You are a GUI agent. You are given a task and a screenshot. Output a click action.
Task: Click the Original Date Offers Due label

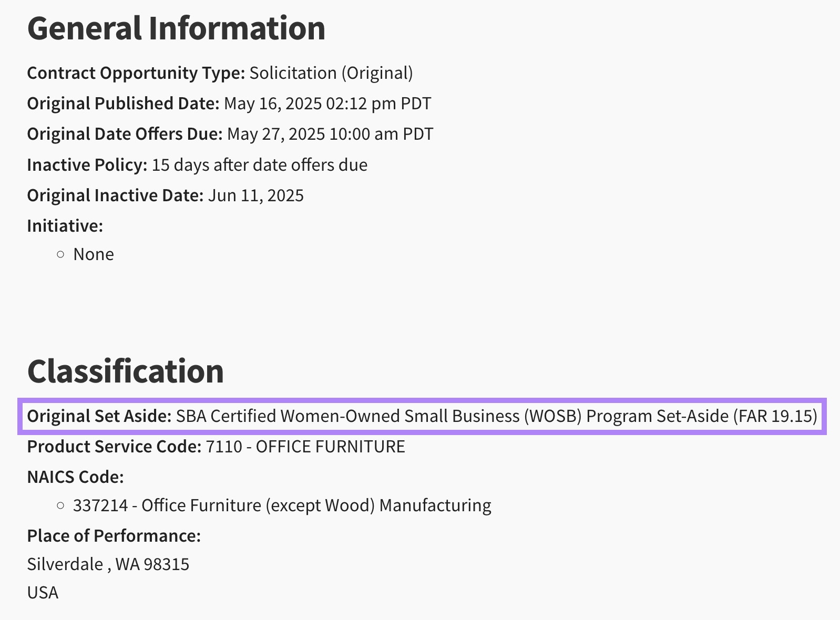pyautogui.click(x=125, y=134)
